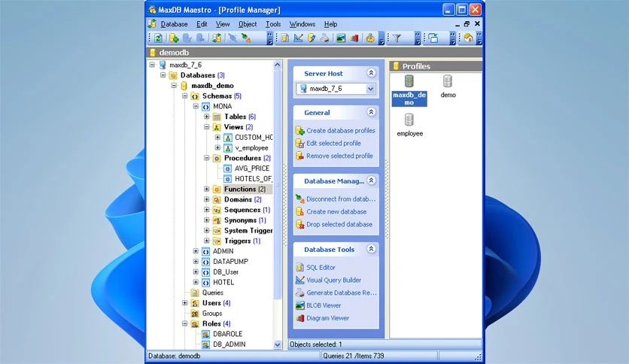Click Drop selected database link
629x364 pixels.
pos(339,225)
